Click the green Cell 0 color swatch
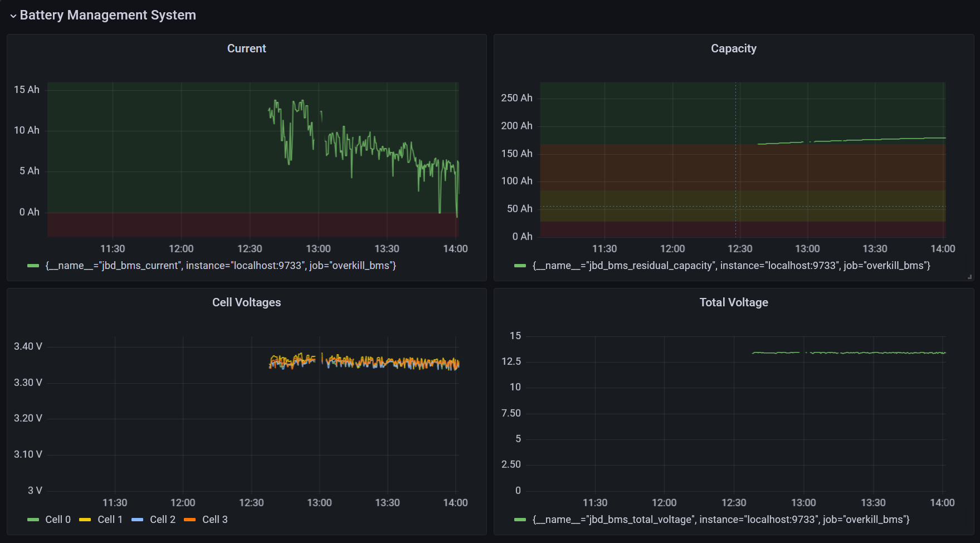The width and height of the screenshot is (980, 543). tap(33, 520)
